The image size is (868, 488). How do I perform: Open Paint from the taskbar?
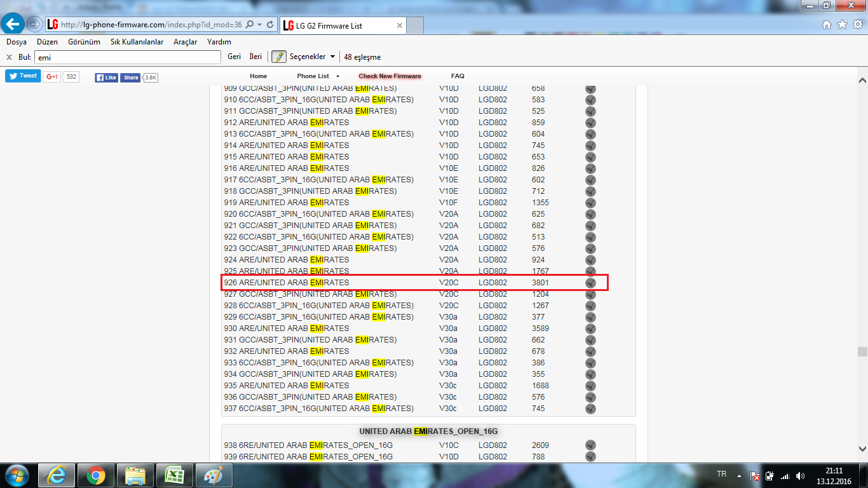pos(213,475)
